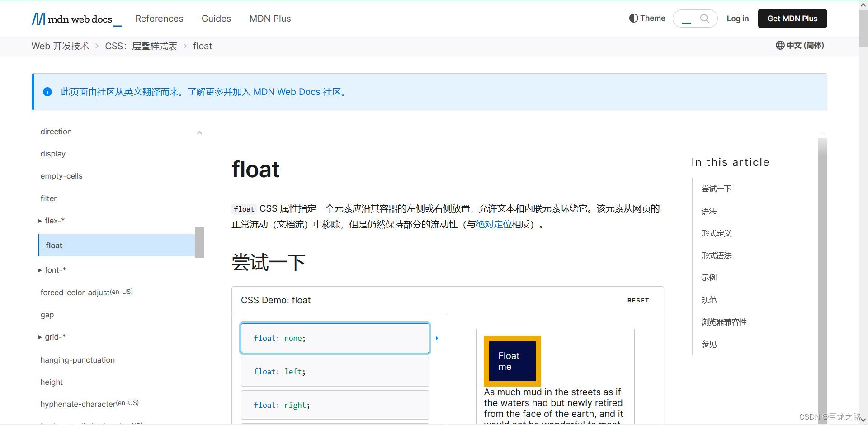Open the References menu

pyautogui.click(x=159, y=19)
